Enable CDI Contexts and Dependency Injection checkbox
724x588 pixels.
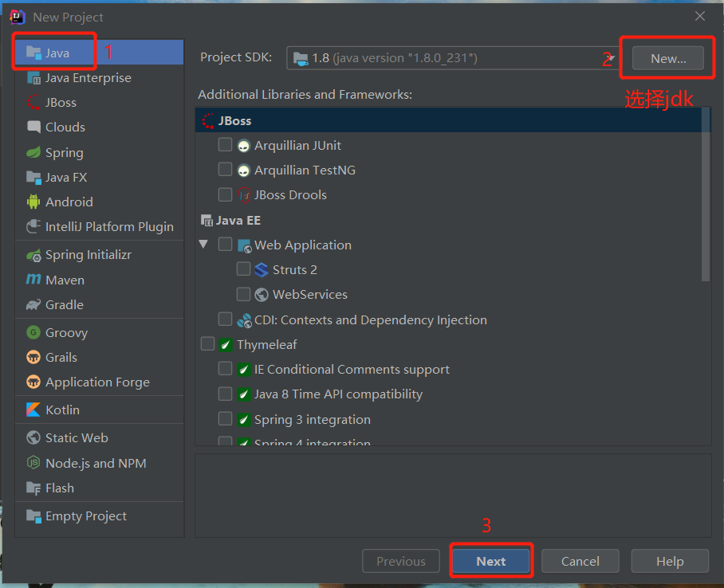tap(225, 319)
